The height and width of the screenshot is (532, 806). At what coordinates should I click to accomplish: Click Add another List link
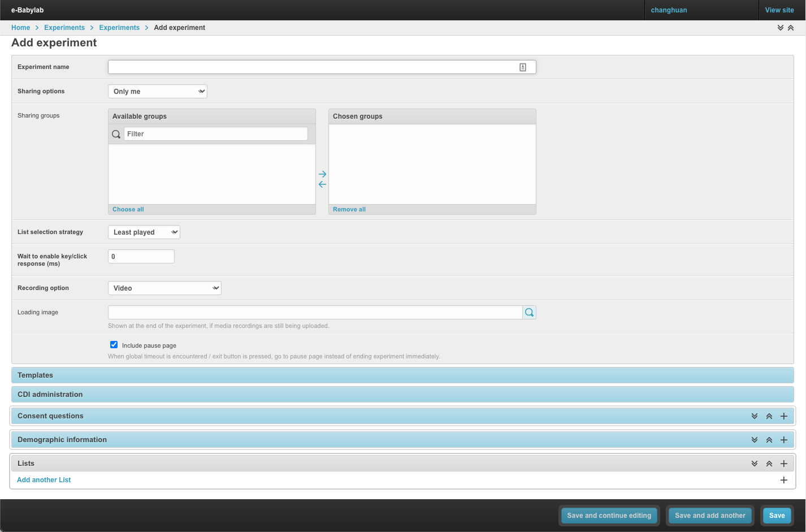tap(44, 480)
